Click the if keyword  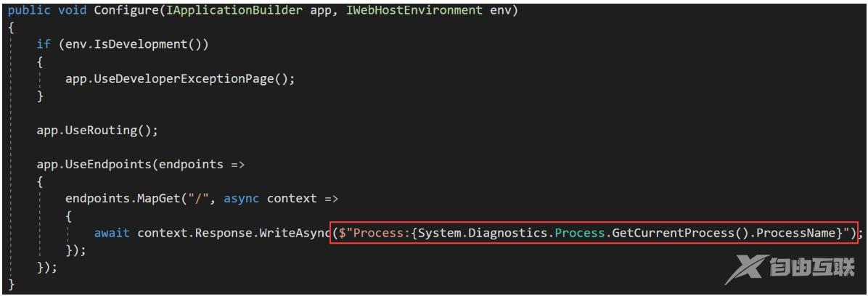44,45
